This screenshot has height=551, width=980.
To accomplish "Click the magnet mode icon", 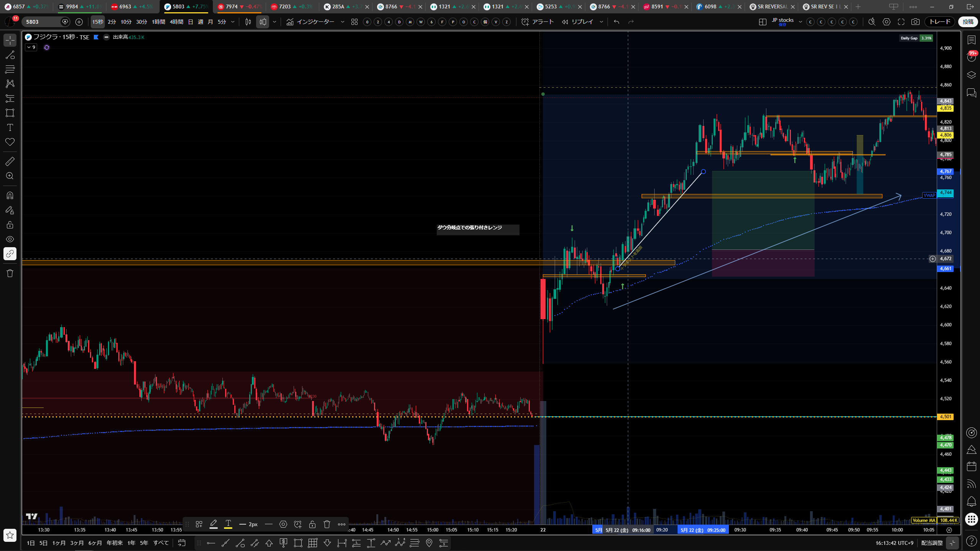I will click(x=10, y=196).
